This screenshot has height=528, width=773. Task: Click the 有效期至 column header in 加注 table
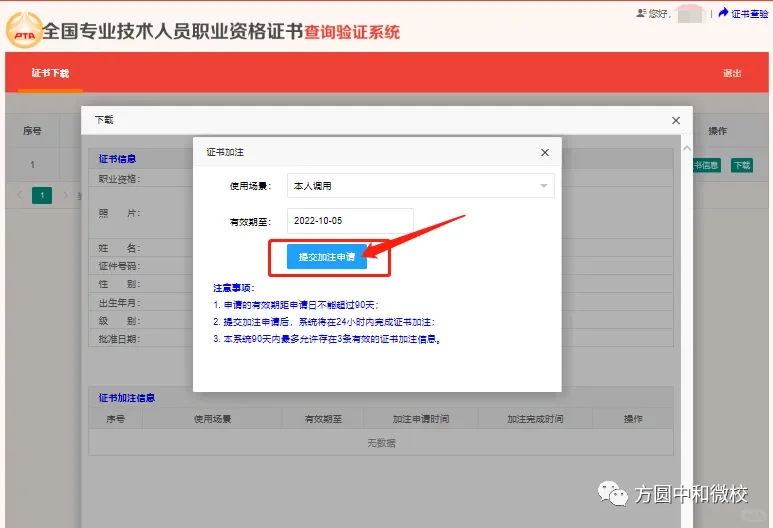(323, 419)
